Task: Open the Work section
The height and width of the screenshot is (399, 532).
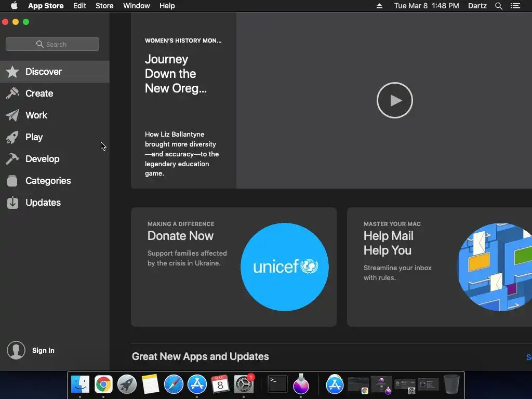Action: click(55, 115)
